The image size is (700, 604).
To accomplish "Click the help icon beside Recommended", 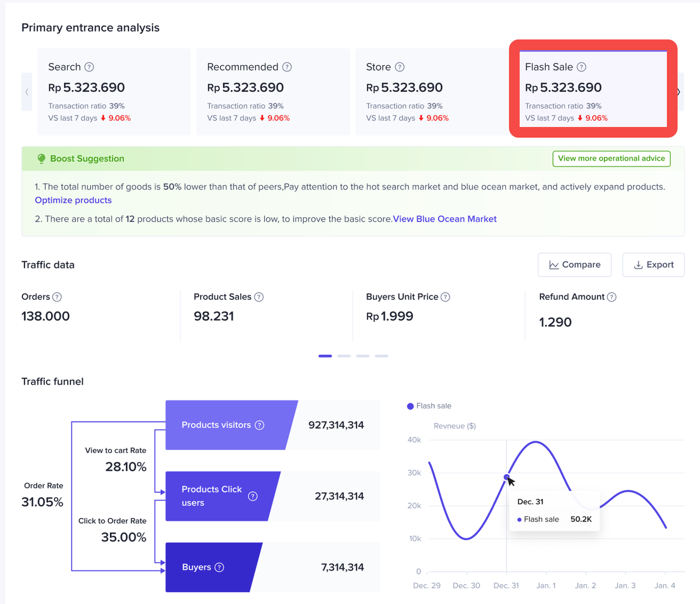I will coord(287,67).
